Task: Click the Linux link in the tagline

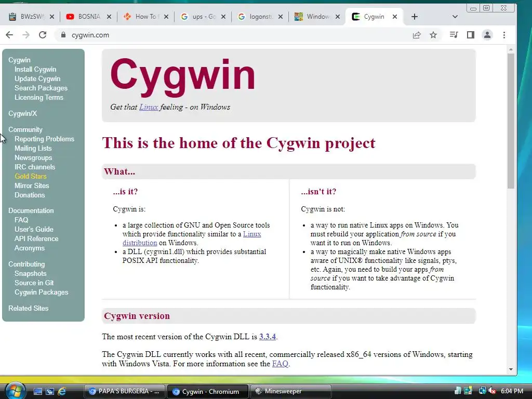Action: pos(149,107)
